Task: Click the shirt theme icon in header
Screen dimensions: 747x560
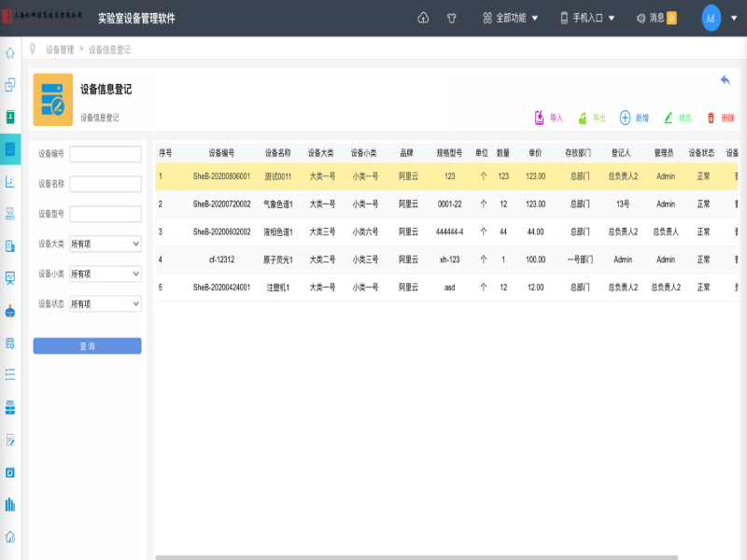Action: pos(452,18)
